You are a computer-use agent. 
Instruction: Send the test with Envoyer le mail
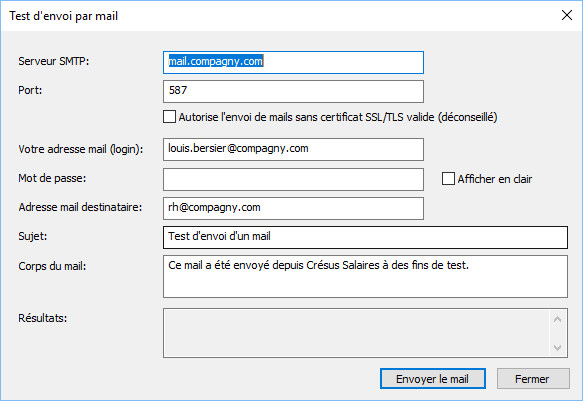point(433,379)
